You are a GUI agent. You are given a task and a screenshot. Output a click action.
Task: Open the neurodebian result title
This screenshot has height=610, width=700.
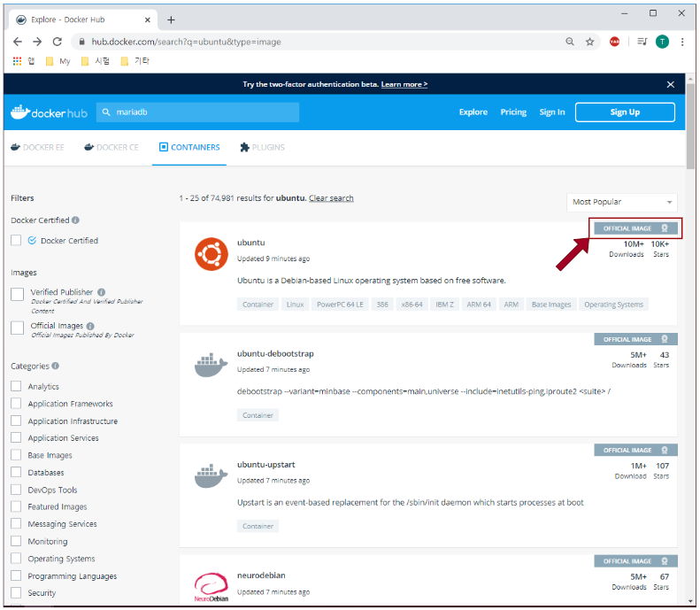click(x=261, y=575)
